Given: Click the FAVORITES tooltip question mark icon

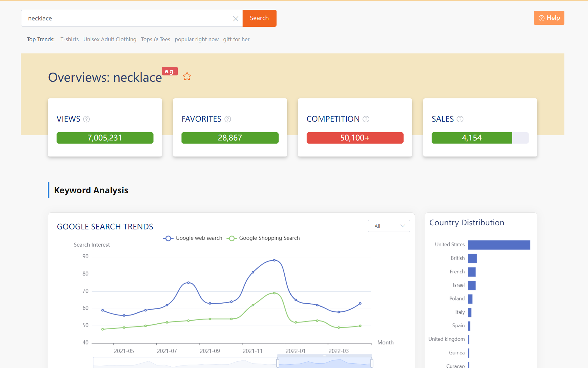Looking at the screenshot, I should coord(228,119).
